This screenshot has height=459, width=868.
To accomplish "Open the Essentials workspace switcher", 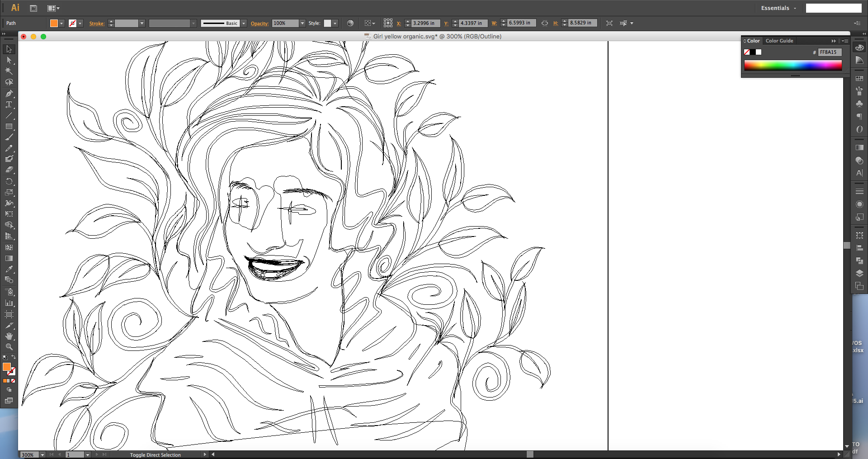I will click(778, 8).
